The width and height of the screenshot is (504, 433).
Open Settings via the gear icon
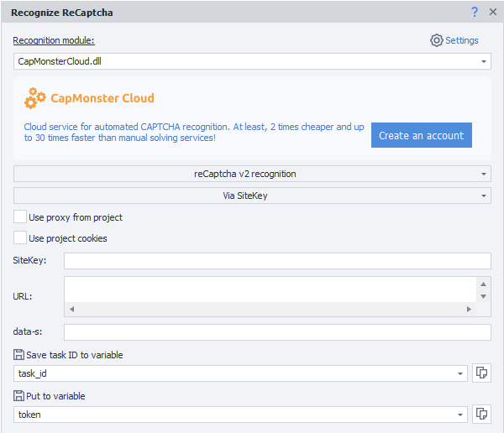click(x=436, y=40)
